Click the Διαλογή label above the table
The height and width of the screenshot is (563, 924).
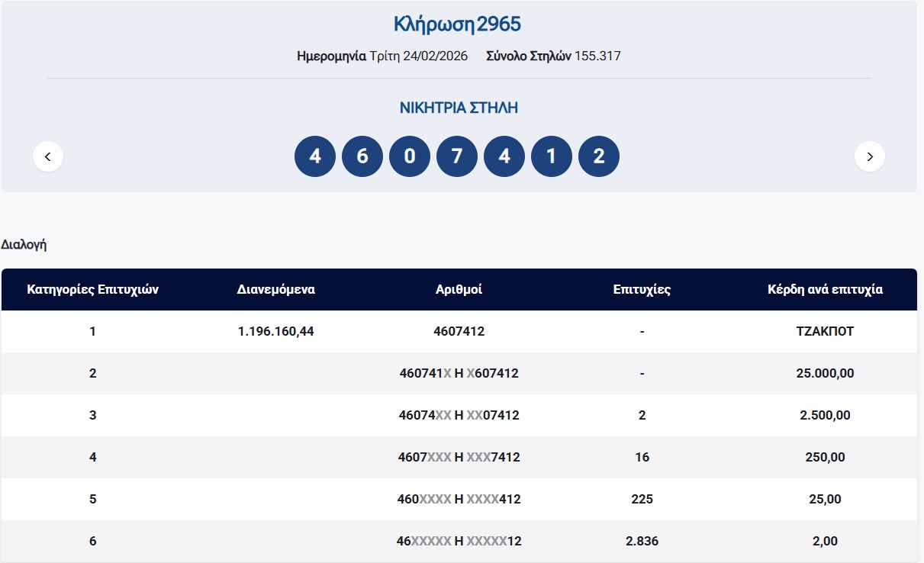click(24, 245)
